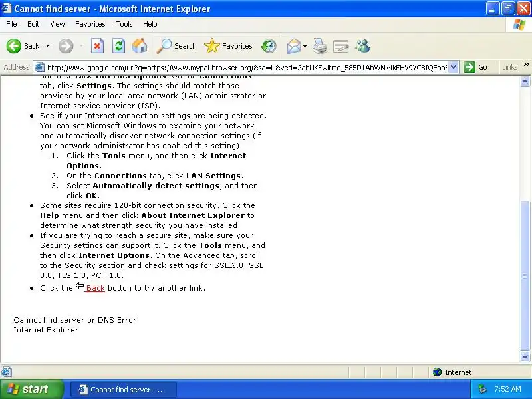Click the Internet zone globe icon
The width and height of the screenshot is (532, 399).
pos(438,372)
